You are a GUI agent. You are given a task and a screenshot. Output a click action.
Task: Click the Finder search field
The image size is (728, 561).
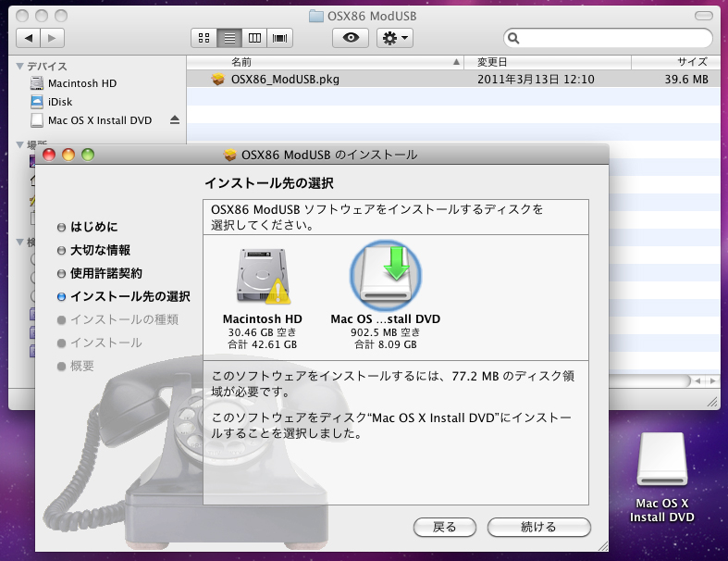(608, 38)
